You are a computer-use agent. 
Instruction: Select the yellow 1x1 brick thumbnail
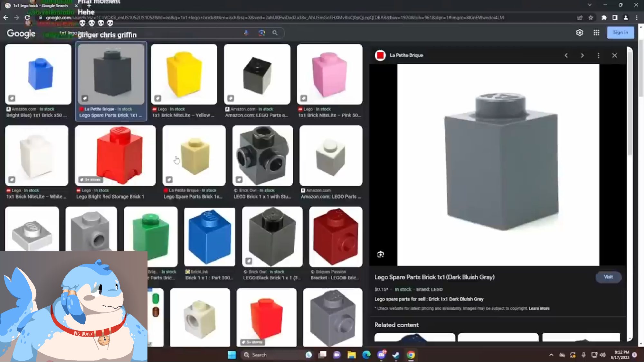coord(184,74)
